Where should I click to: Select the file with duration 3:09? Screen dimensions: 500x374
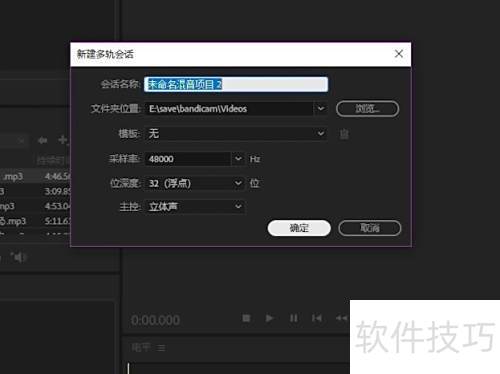pyautogui.click(x=35, y=191)
